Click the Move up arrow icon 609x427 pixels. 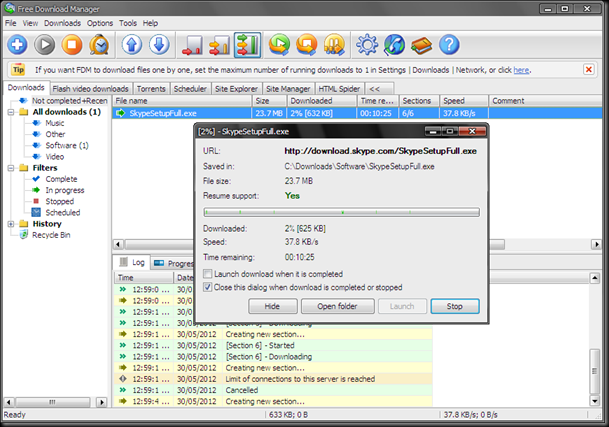[x=132, y=45]
